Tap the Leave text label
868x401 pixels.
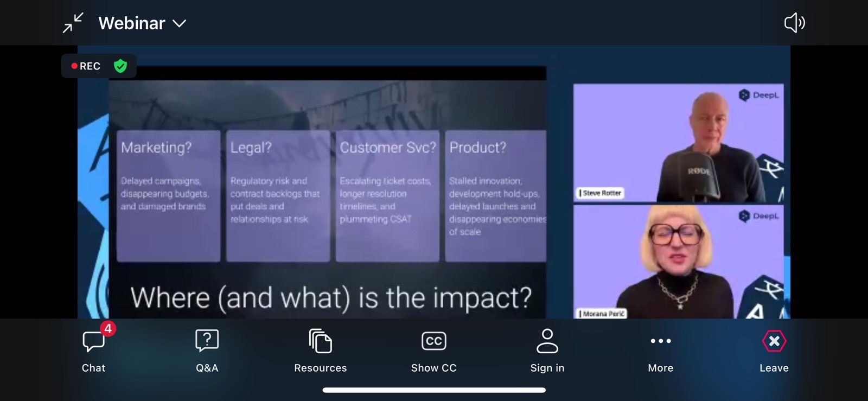774,368
